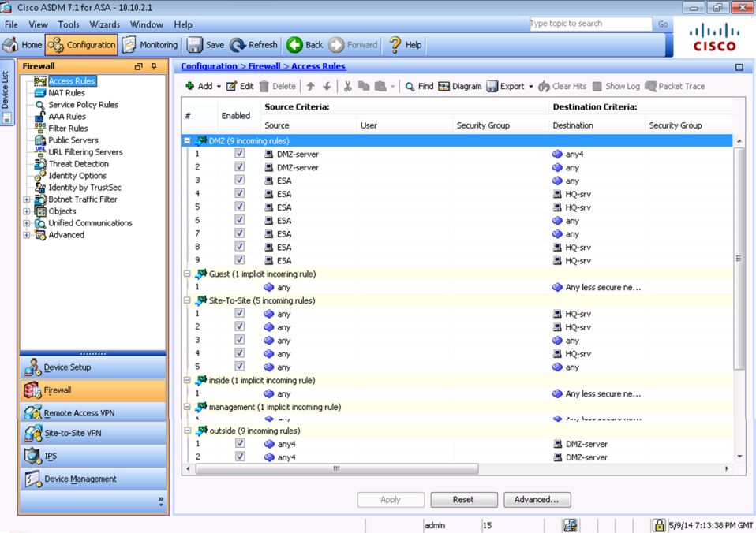Collapse the Guest interface rule group
This screenshot has height=533, width=756.
click(187, 274)
